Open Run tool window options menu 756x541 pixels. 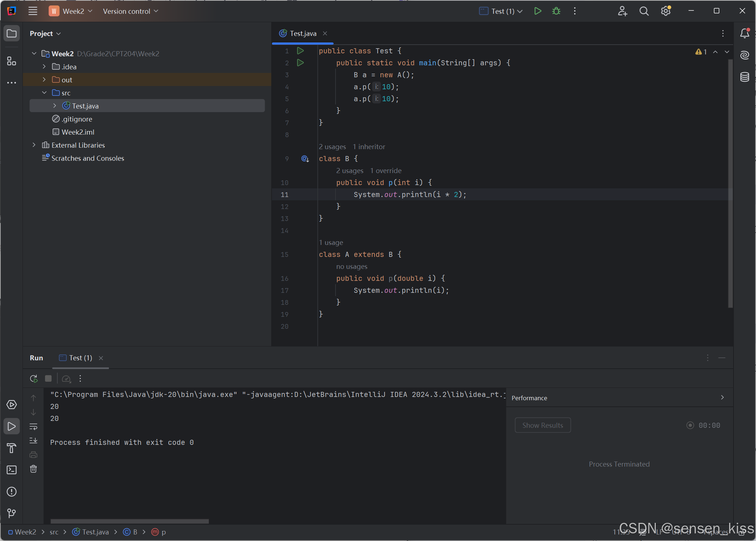coord(707,358)
